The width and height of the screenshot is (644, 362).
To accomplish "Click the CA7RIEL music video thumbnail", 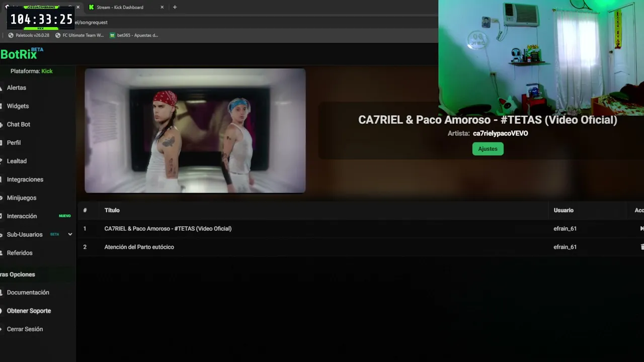I will tap(195, 131).
